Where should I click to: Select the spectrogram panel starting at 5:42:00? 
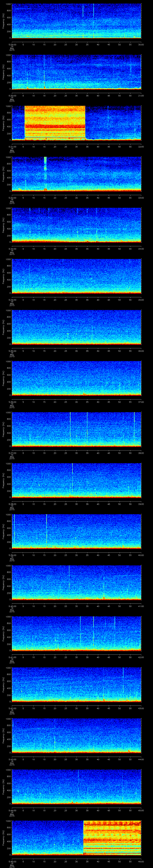click(x=76, y=685)
